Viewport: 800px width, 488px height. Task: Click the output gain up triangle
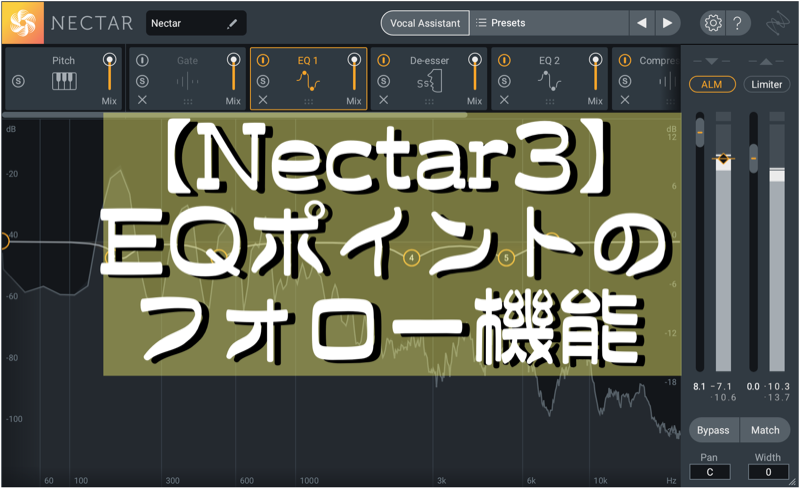(766, 61)
